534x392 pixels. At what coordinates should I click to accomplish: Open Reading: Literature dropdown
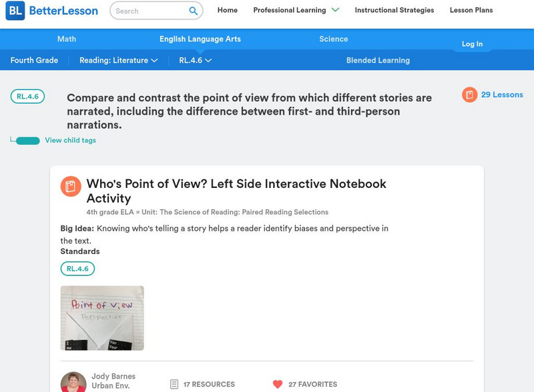click(x=118, y=60)
